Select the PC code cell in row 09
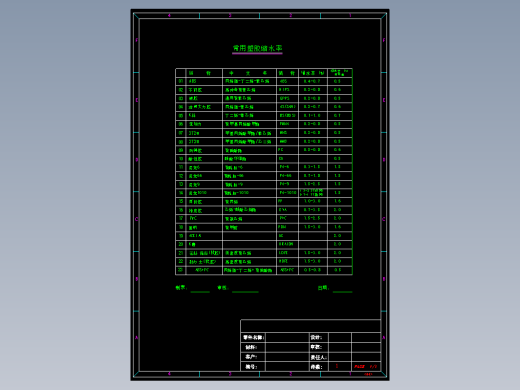Viewport: 520px width, 390px height. (x=287, y=150)
